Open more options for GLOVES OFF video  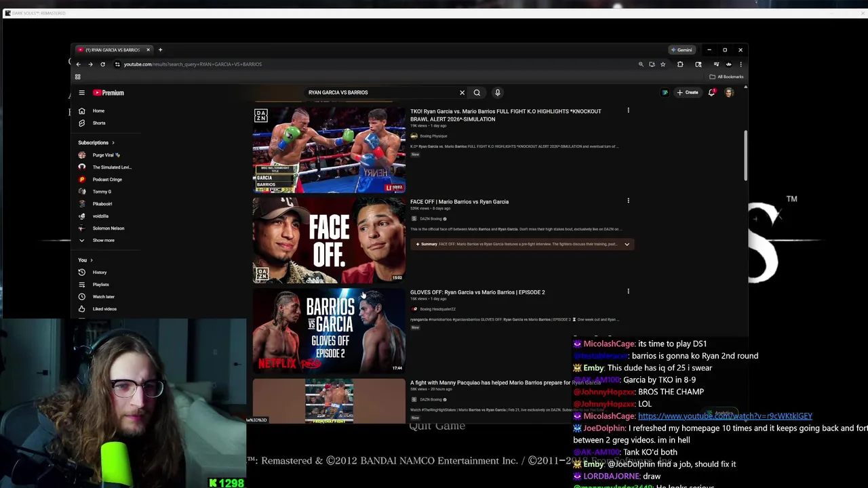pos(628,291)
